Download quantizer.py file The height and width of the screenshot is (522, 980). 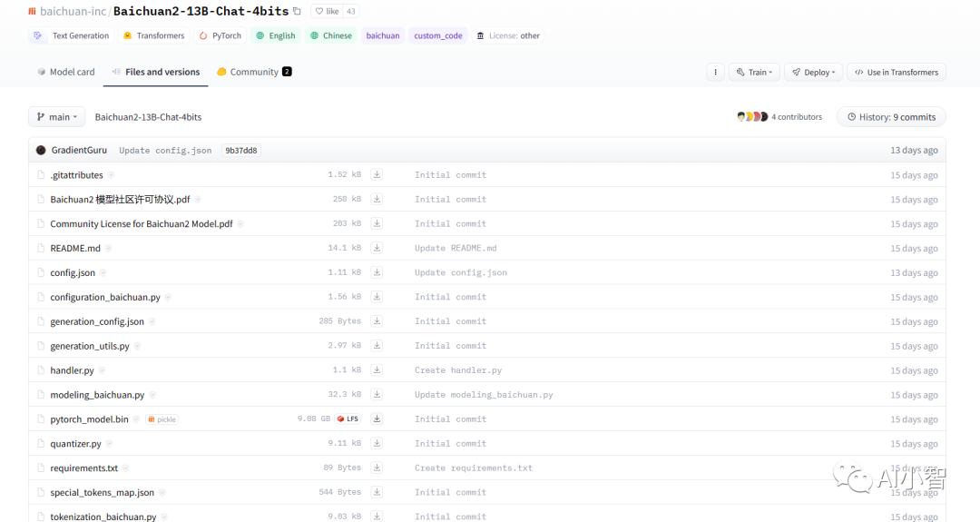(377, 443)
